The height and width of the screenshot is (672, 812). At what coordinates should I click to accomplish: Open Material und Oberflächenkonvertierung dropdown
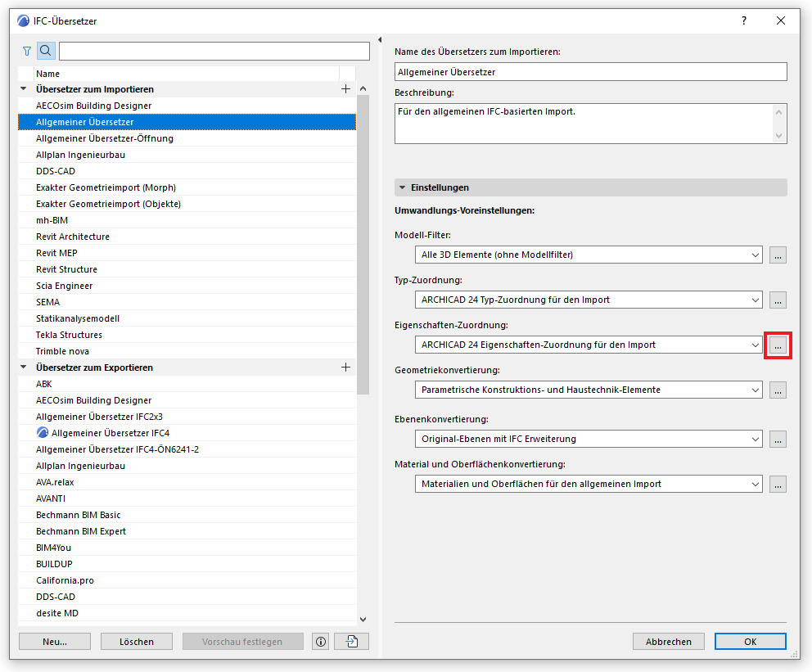(x=589, y=485)
